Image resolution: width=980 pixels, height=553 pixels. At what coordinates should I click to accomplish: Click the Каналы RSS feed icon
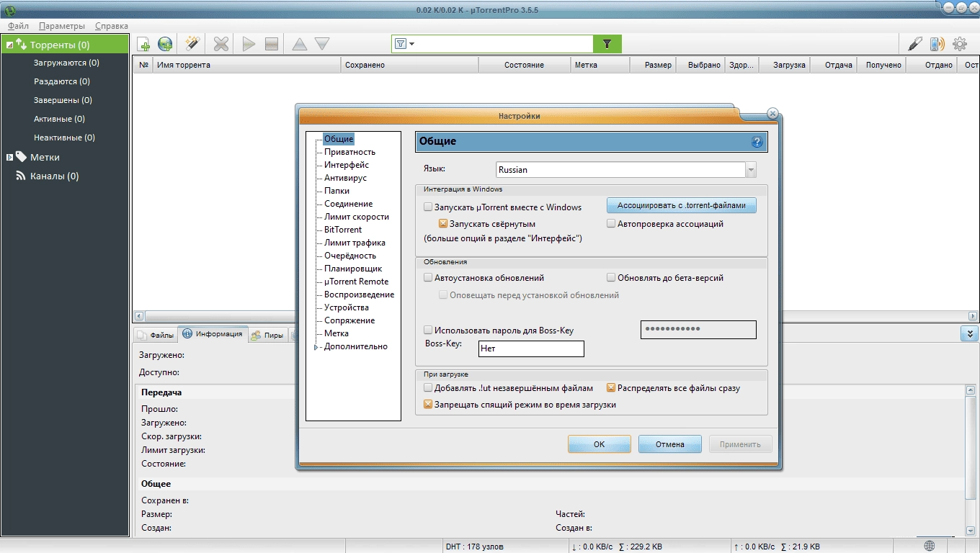click(21, 176)
